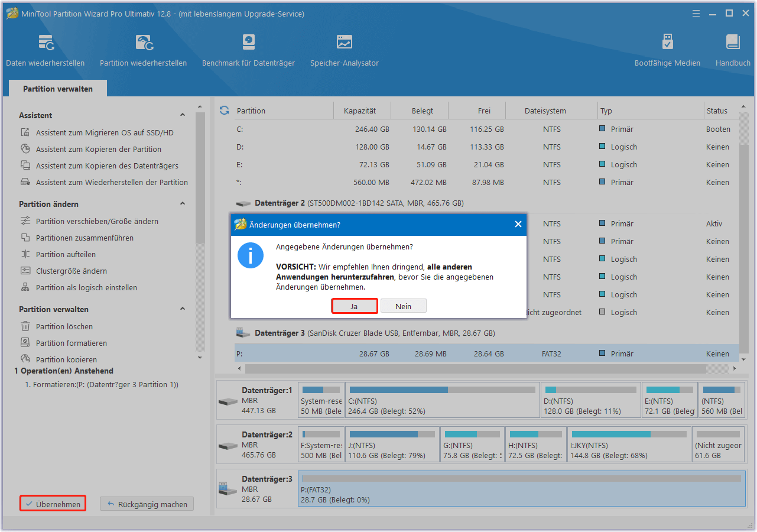Choose Partitionen zusammenführen
This screenshot has width=757, height=532.
(85, 238)
